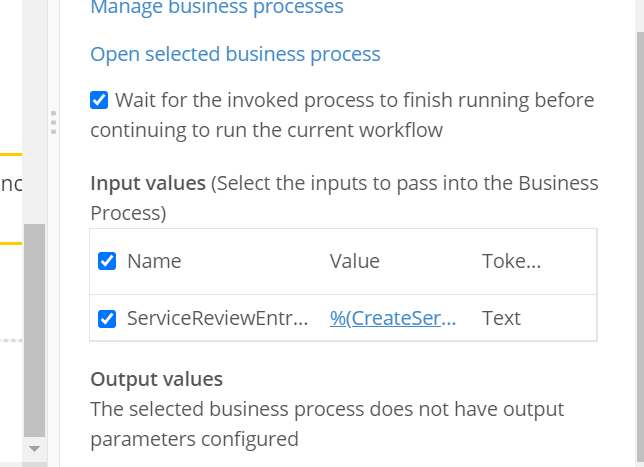Select the ServiceReviewEntr... name cell
The height and width of the screenshot is (467, 644).
217,319
